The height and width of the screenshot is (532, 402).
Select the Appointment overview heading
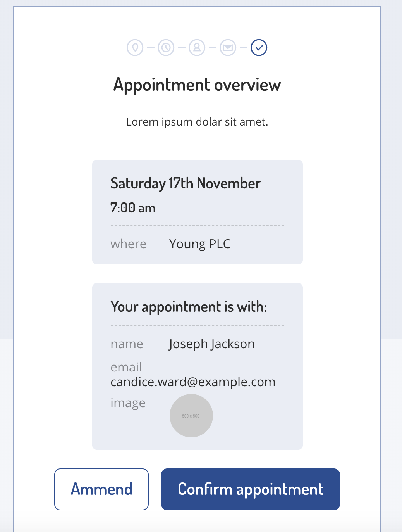197,85
